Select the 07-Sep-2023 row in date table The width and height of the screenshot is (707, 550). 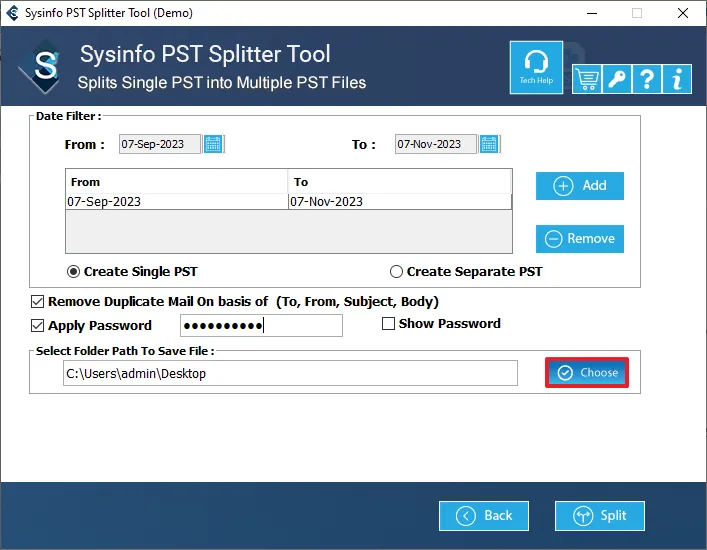click(176, 201)
